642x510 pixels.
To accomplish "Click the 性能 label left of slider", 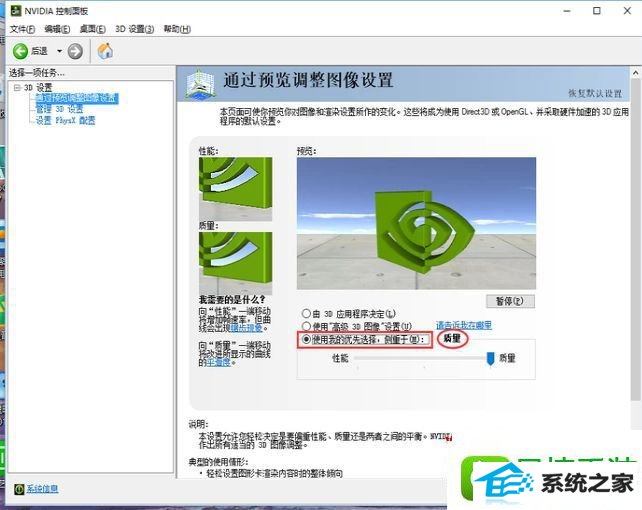I will tap(340, 359).
